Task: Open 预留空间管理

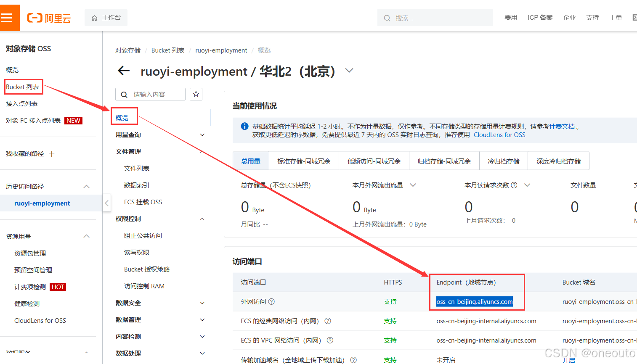Action: tap(33, 270)
